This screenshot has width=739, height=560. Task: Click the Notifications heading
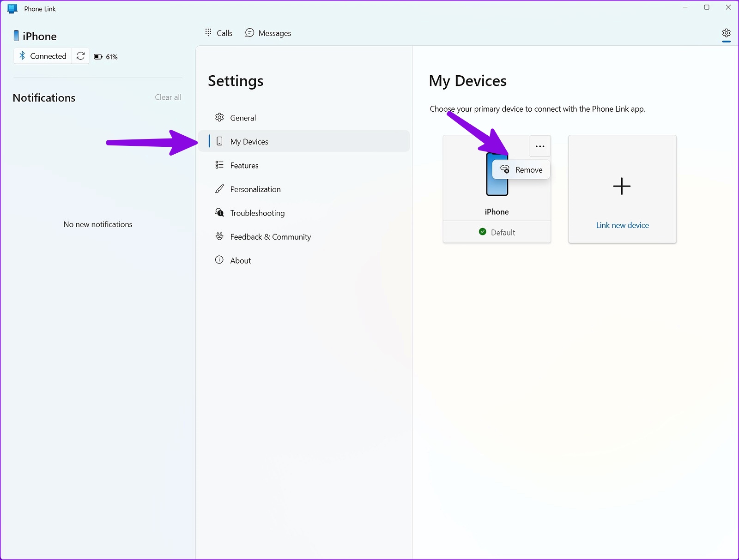44,98
